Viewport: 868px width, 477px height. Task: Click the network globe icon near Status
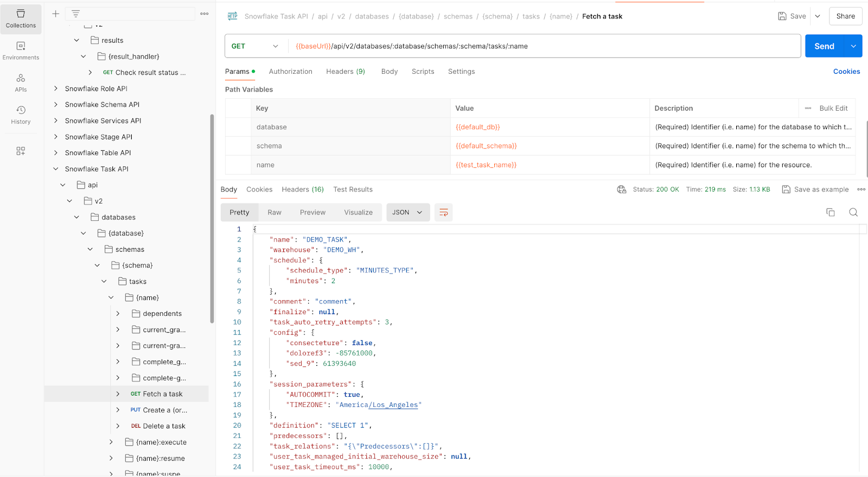[621, 189]
